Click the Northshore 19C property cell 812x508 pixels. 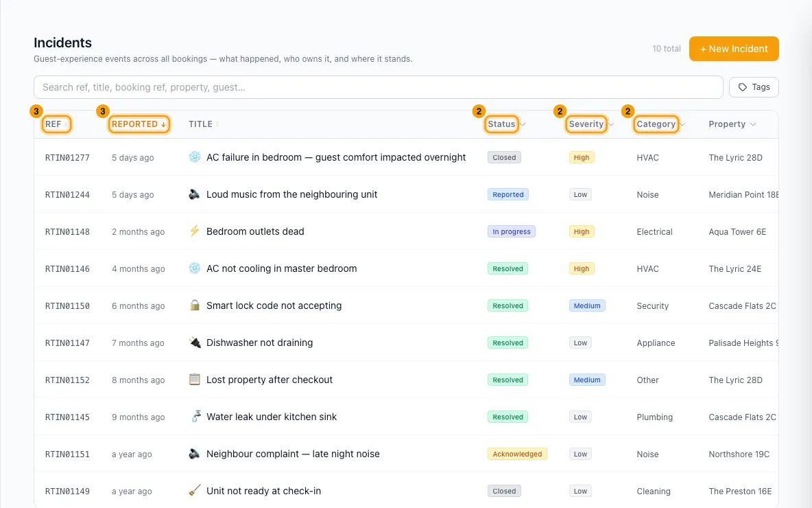pyautogui.click(x=739, y=454)
